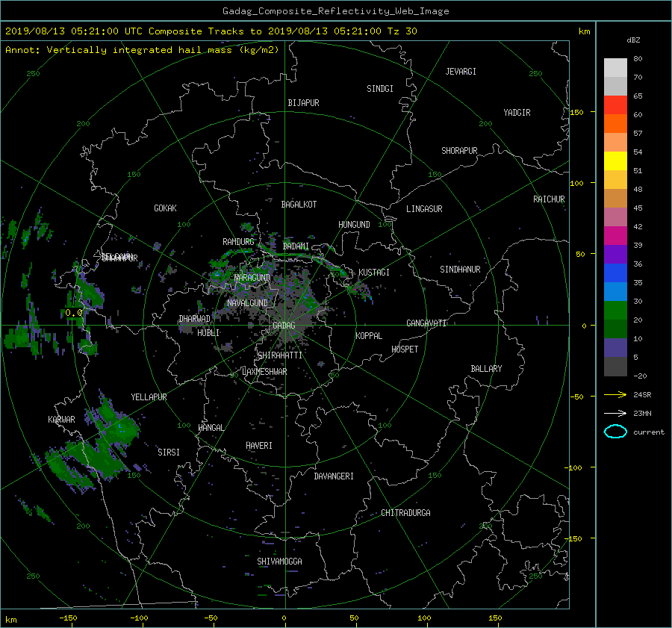
Task: Click the BIJAPUR city label
Action: (303, 103)
